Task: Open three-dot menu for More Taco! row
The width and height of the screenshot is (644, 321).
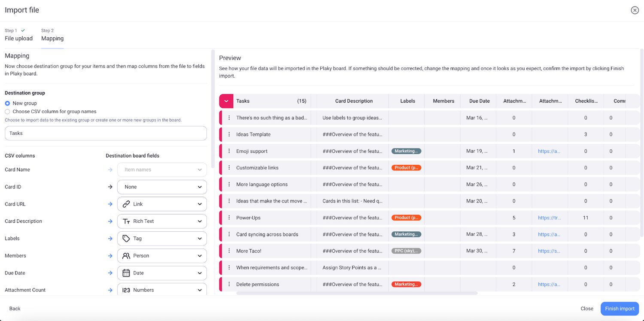Action: point(229,251)
